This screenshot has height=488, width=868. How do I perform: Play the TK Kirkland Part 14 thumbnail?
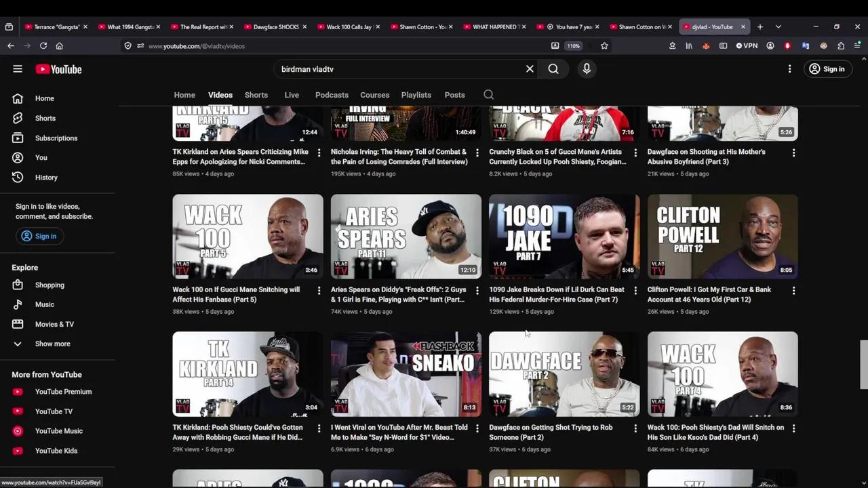[x=248, y=373]
